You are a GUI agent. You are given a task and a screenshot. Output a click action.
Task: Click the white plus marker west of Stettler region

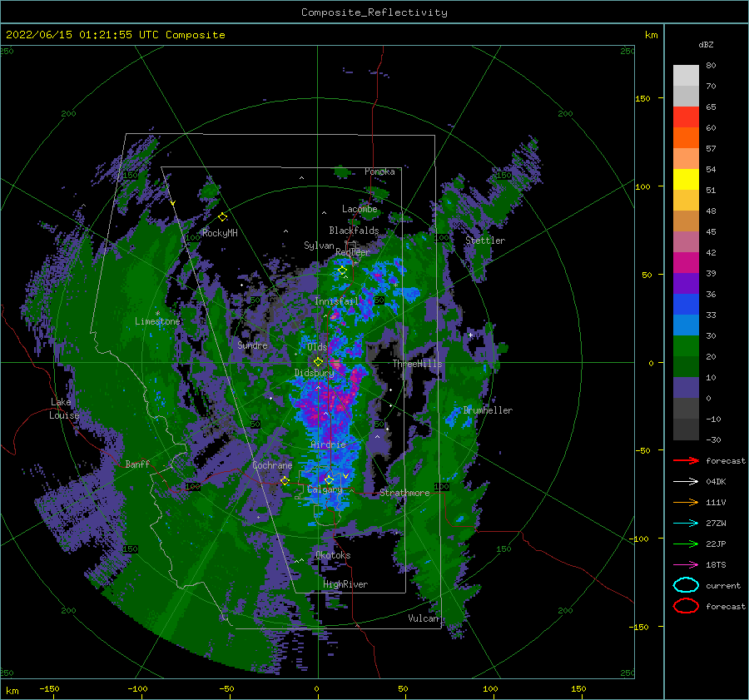(470, 335)
